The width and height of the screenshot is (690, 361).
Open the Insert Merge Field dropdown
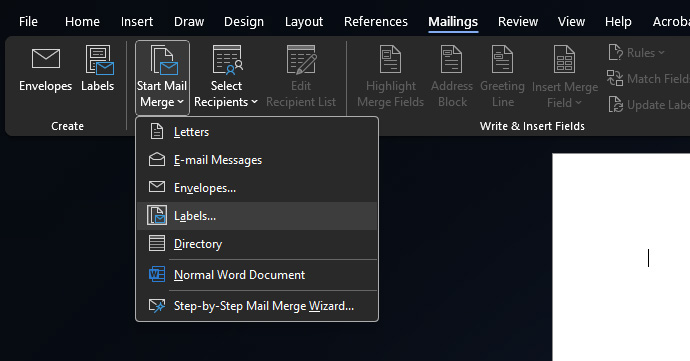(565, 77)
